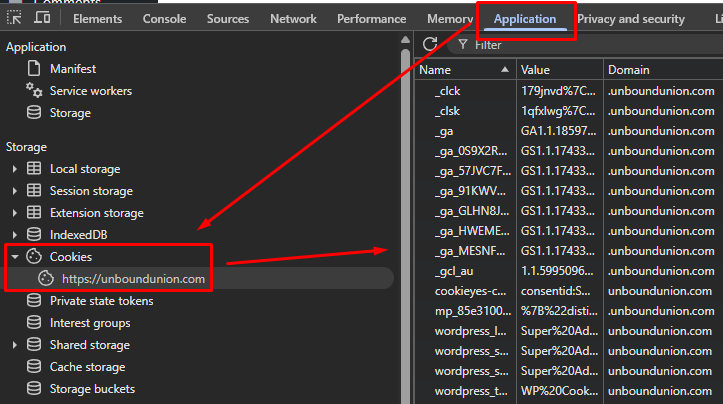Viewport: 723px width, 404px height.
Task: Switch to the Memory tab
Action: tap(450, 19)
